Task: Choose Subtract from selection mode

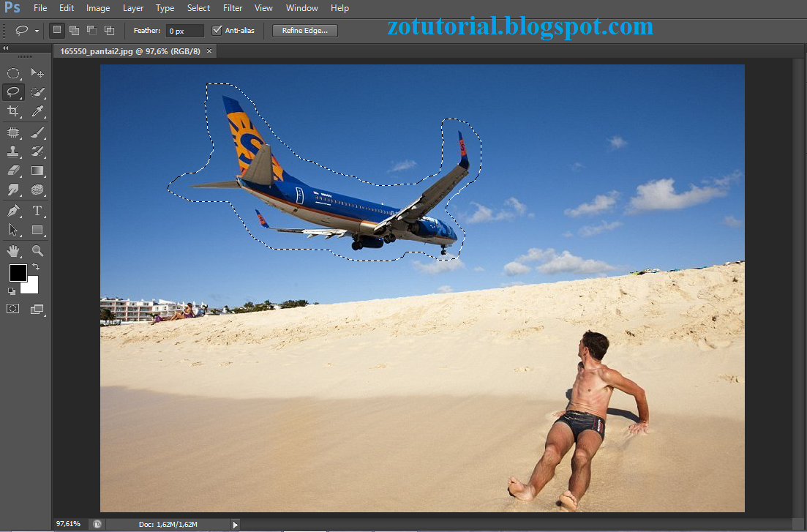Action: [91, 31]
